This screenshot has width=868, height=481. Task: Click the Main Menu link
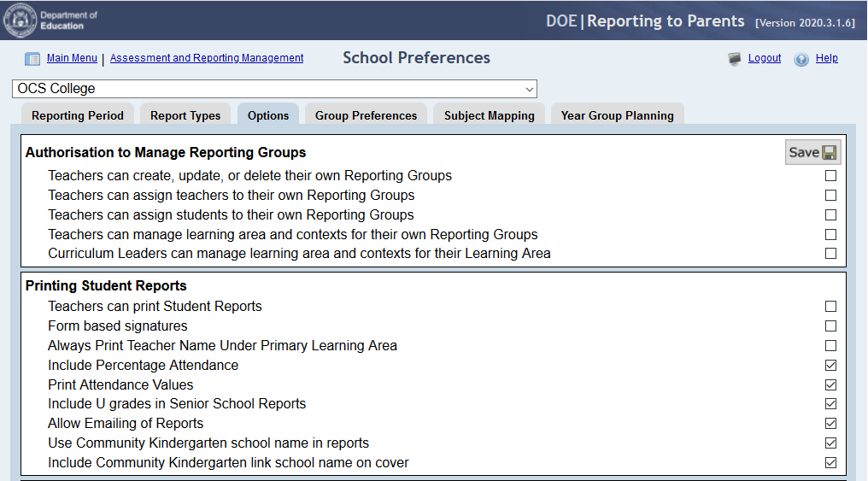point(72,58)
